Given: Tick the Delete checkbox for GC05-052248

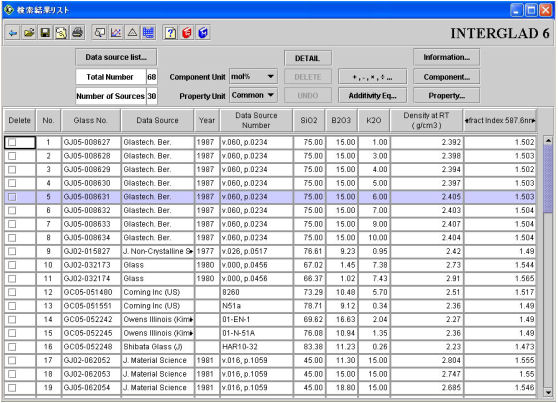Looking at the screenshot, I should point(12,347).
